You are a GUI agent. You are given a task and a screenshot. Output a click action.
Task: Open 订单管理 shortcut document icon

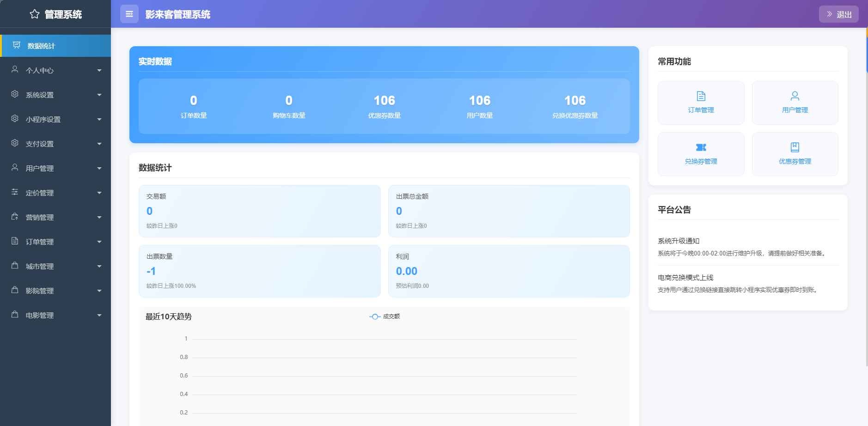[701, 96]
